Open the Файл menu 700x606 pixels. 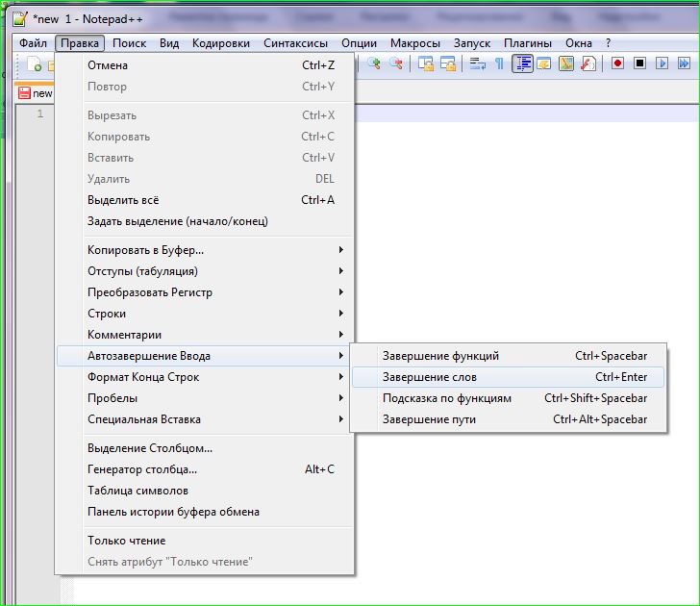[x=33, y=43]
